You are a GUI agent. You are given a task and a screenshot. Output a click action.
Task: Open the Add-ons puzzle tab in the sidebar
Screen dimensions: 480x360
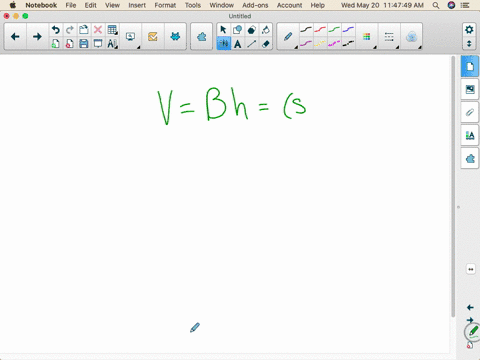click(x=470, y=159)
